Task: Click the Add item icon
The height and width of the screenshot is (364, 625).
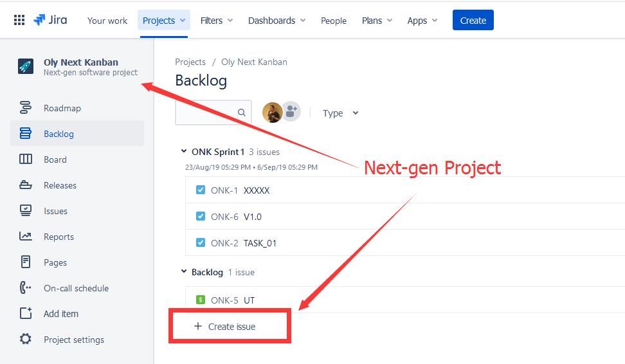Action: pos(26,313)
